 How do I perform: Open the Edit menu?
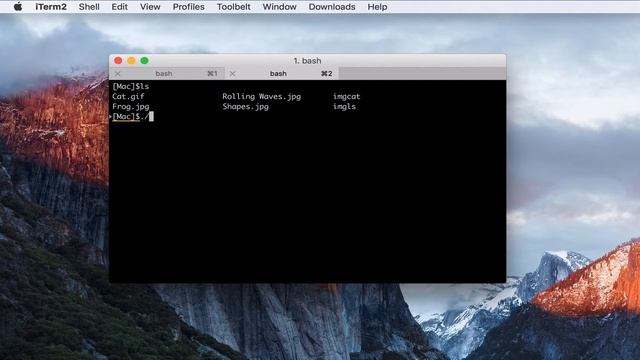pos(120,7)
